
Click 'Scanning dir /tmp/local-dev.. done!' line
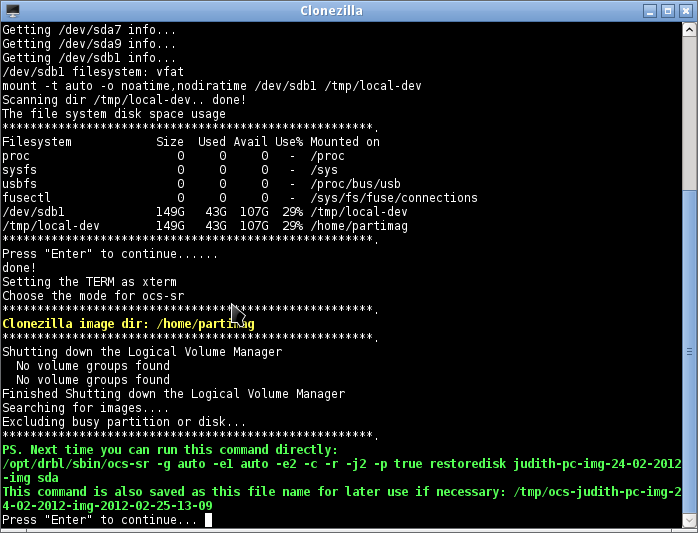124,100
